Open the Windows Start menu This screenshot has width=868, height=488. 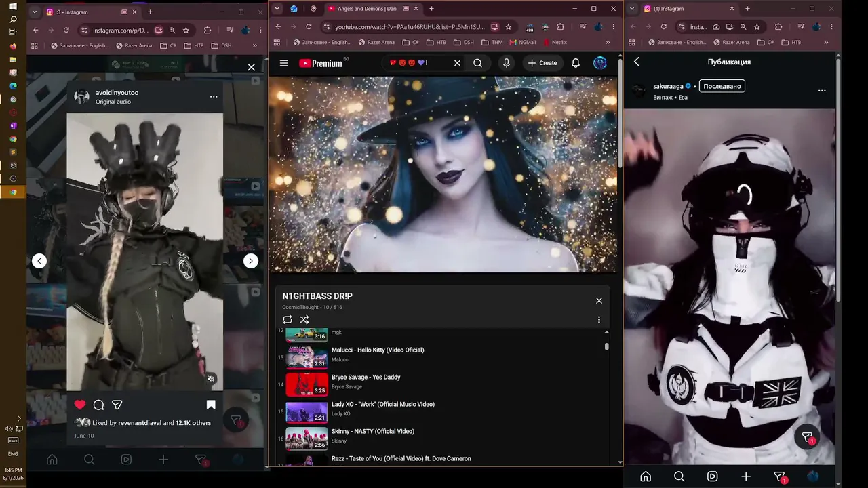pyautogui.click(x=13, y=7)
